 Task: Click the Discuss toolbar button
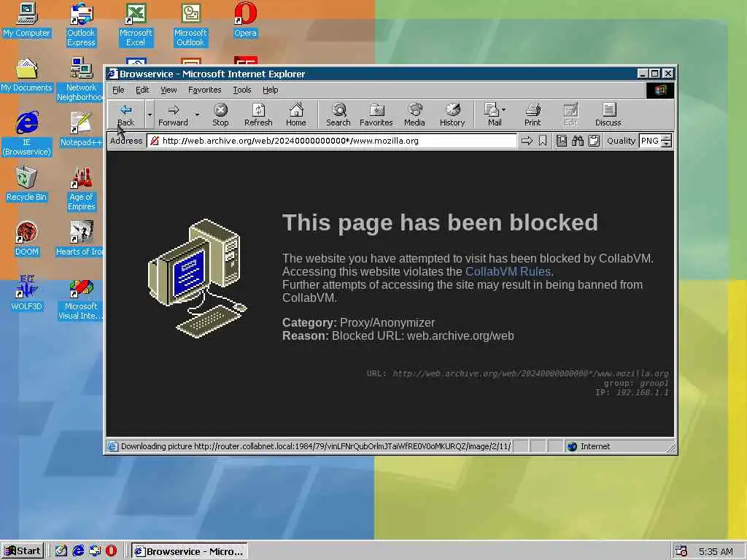coord(608,114)
